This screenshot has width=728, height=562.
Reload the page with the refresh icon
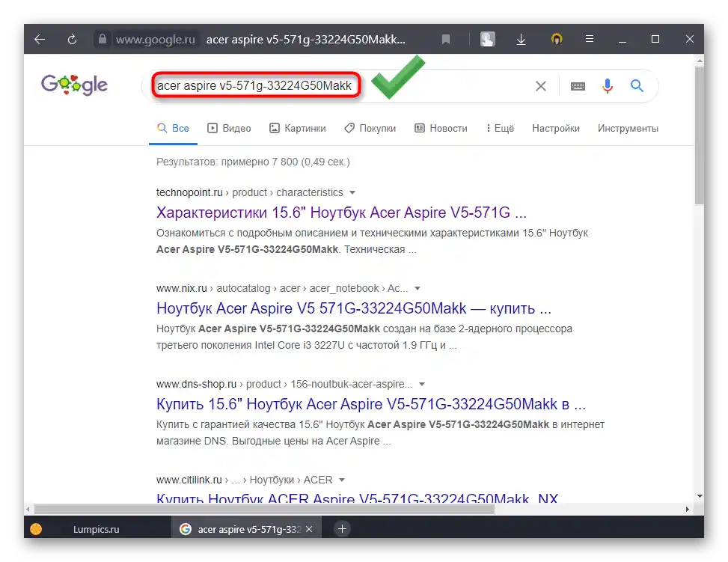72,40
